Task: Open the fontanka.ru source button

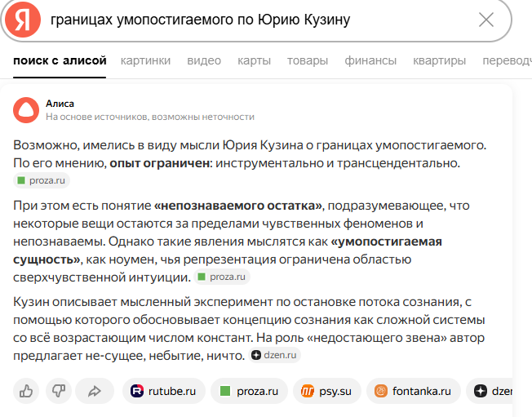Action: pyautogui.click(x=414, y=391)
